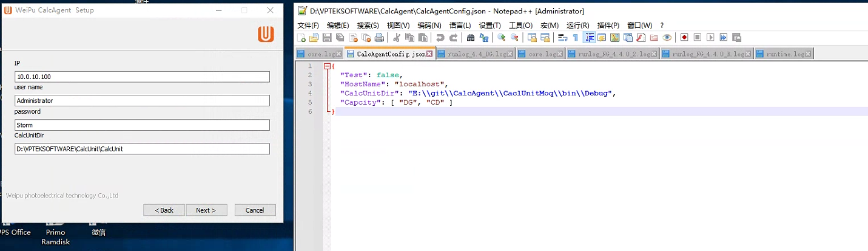
Task: Click the Cut scissors icon
Action: pyautogui.click(x=396, y=37)
